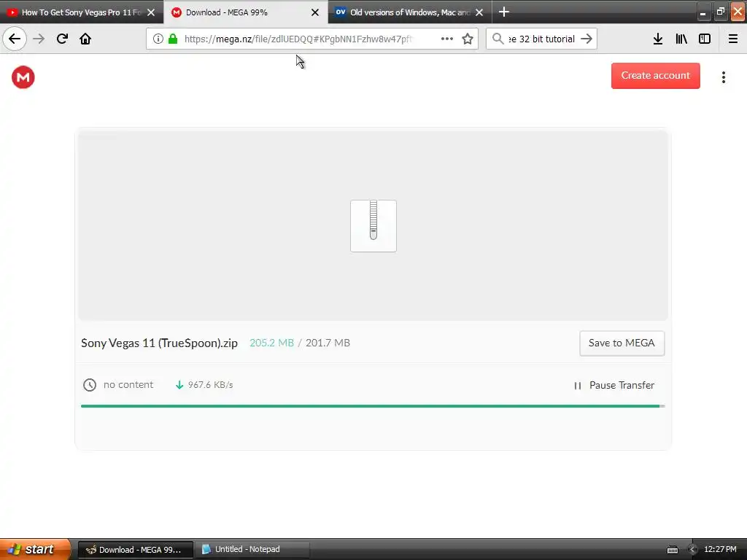747x560 pixels.
Task: Bookmark this page with the star icon
Action: click(x=468, y=39)
